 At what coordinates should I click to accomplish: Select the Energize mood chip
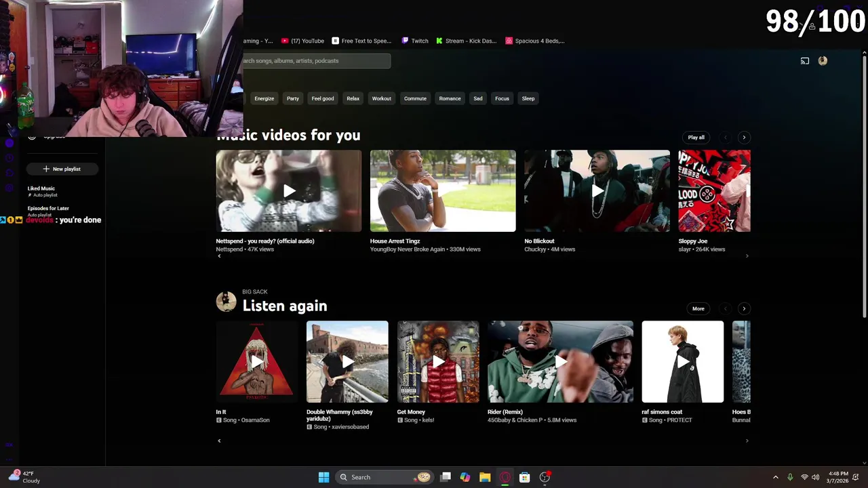264,99
